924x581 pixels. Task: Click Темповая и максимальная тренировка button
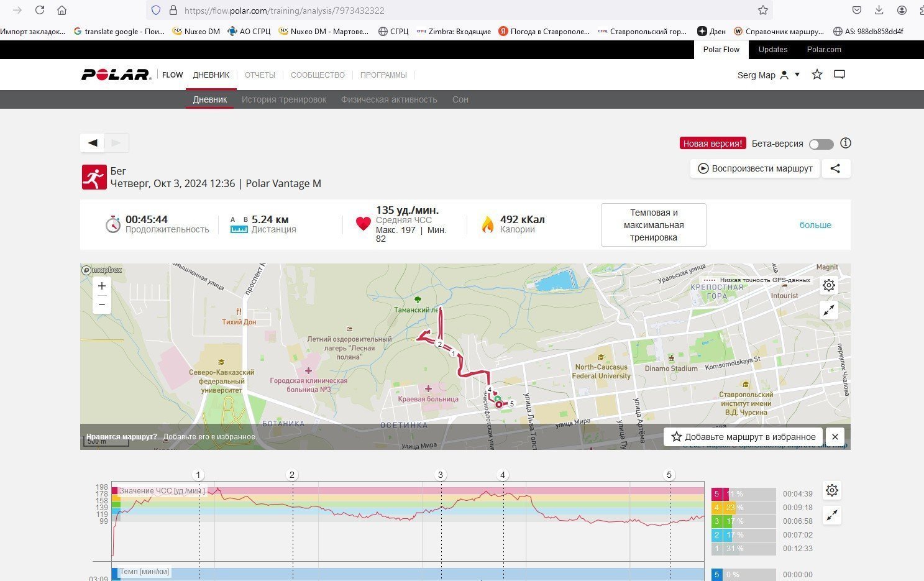(x=654, y=225)
